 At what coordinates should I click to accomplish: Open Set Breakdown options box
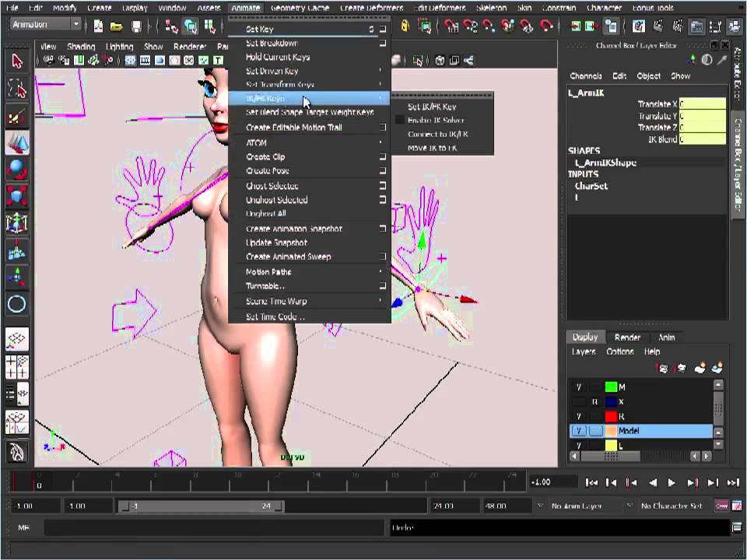pos(383,43)
